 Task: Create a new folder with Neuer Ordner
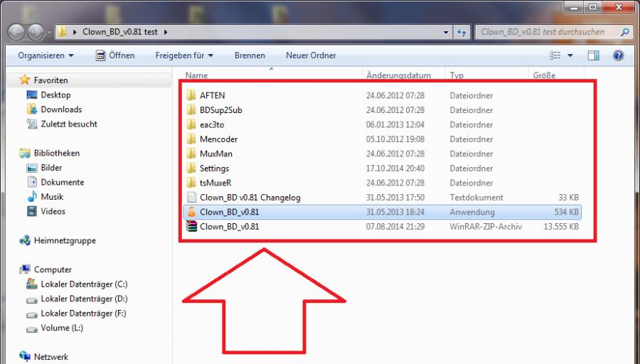coord(311,55)
